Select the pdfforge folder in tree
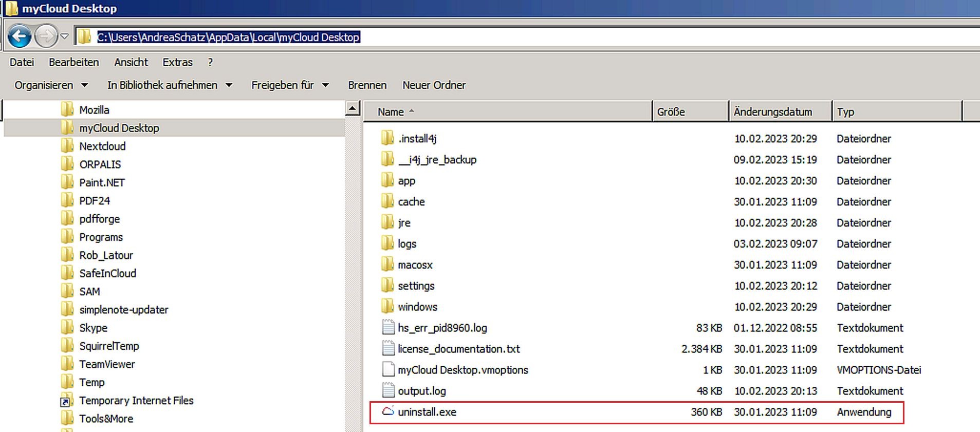This screenshot has height=432, width=980. (100, 219)
